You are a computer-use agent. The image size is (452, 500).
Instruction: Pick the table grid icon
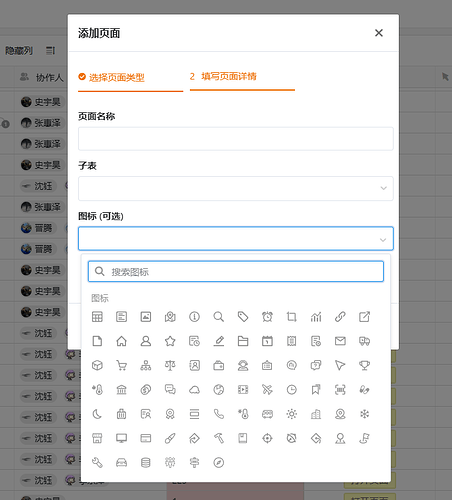pyautogui.click(x=97, y=317)
